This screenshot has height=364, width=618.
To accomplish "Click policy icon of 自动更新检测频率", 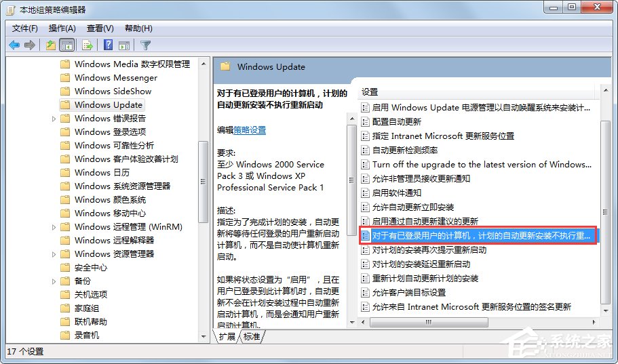I will [x=366, y=150].
